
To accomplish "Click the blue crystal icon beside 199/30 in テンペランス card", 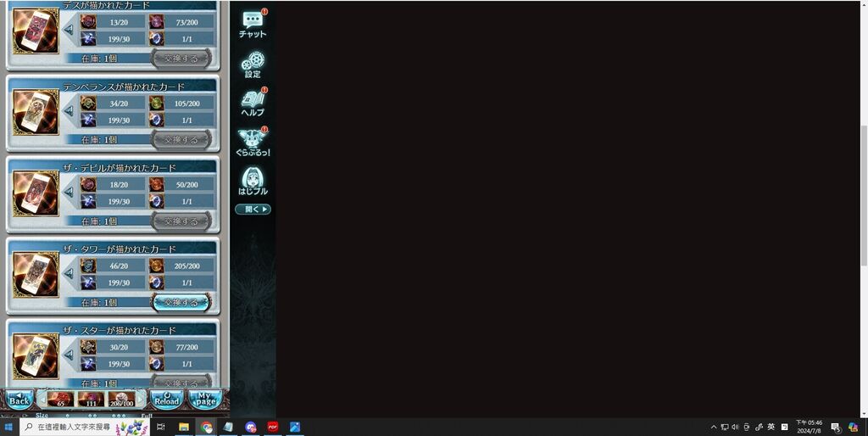I will pyautogui.click(x=88, y=120).
